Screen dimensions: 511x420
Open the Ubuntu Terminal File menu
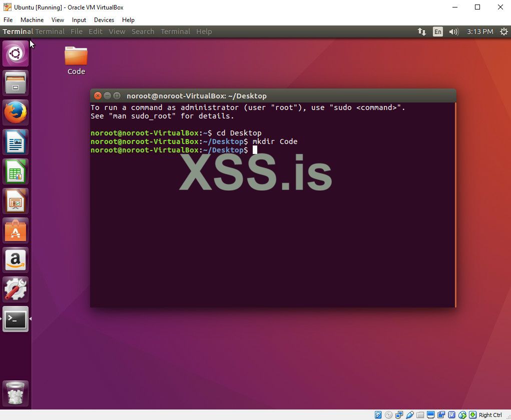[77, 31]
